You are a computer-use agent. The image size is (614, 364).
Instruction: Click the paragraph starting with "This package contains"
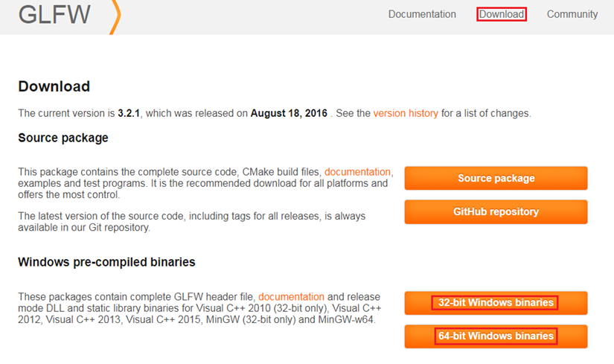coord(205,183)
